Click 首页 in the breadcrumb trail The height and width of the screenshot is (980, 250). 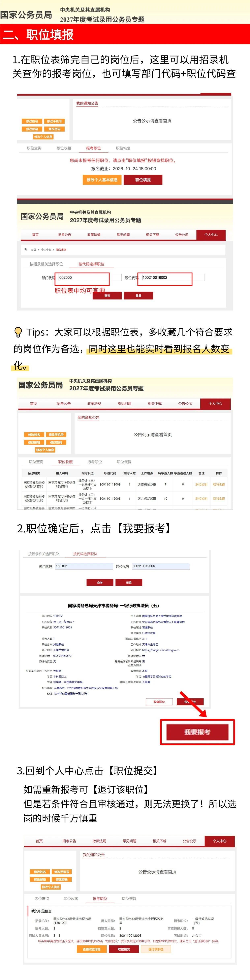(x=34, y=250)
